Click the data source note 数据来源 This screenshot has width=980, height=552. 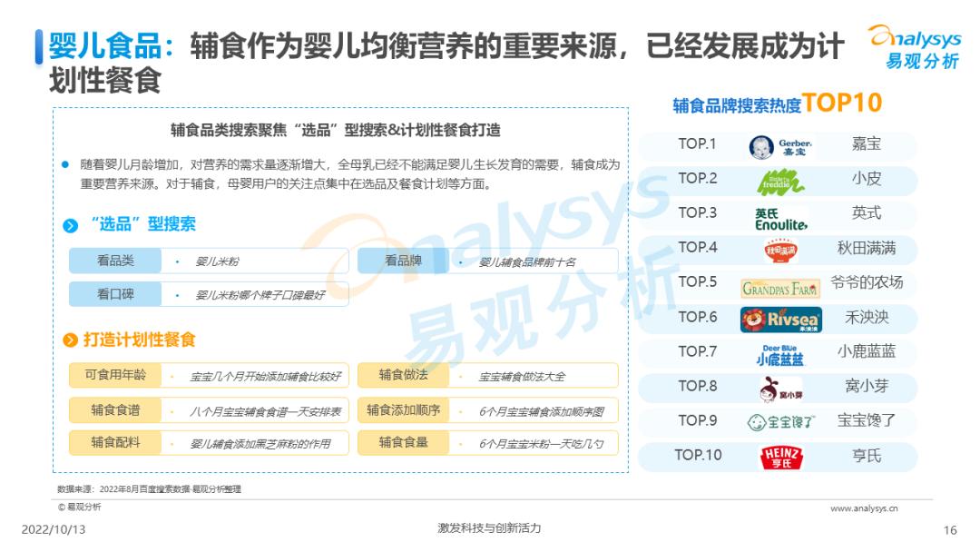tap(149, 489)
